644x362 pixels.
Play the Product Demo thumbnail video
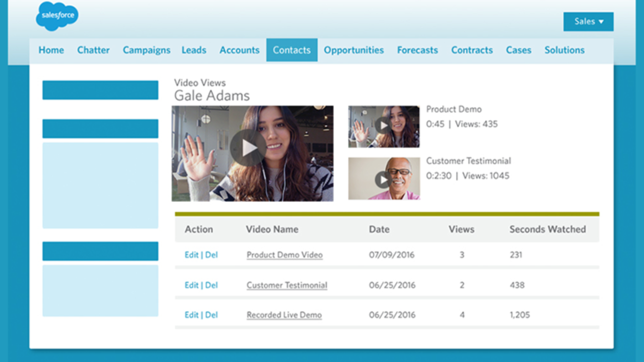tap(384, 126)
